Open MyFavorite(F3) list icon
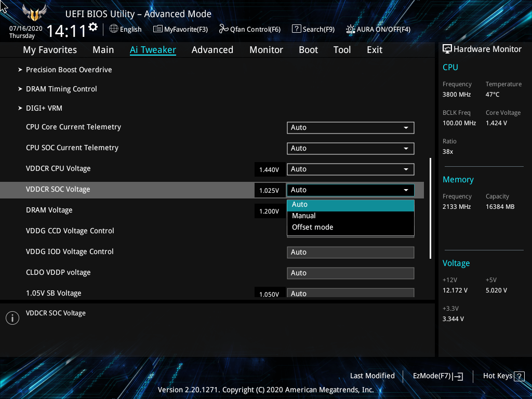Viewport: 532px width, 399px height. (x=157, y=29)
